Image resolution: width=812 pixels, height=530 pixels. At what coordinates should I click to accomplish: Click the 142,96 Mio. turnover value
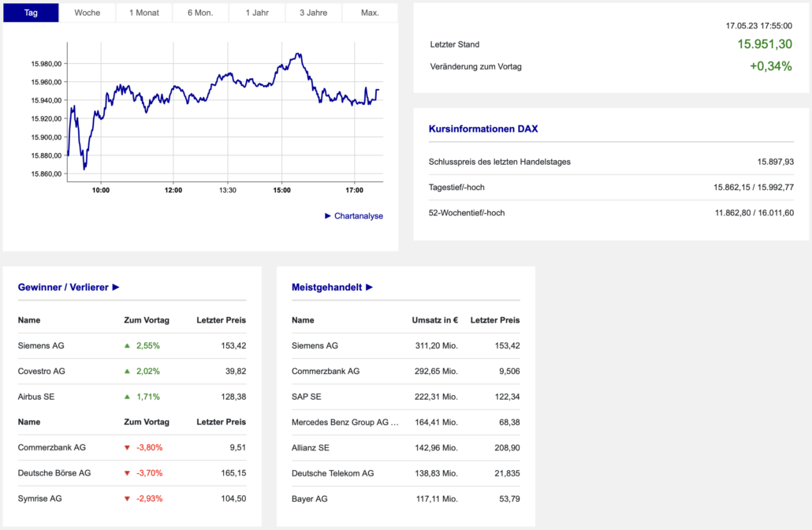437,448
